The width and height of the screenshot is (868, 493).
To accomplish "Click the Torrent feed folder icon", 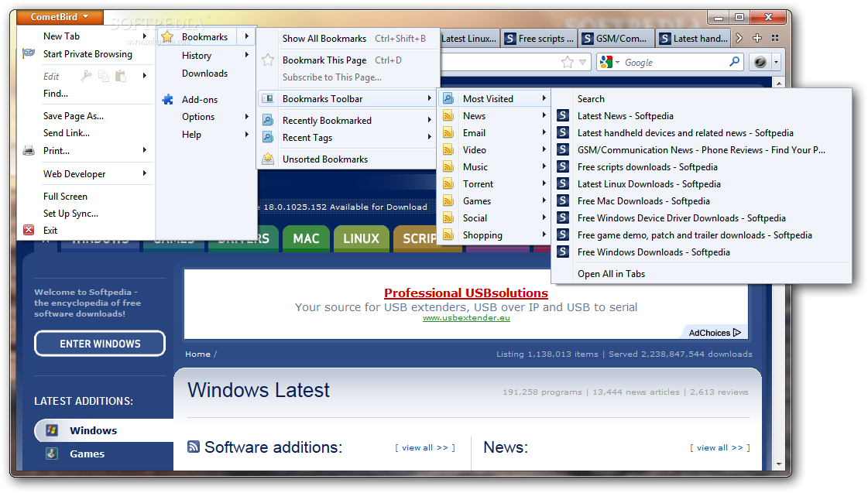I will [x=448, y=183].
